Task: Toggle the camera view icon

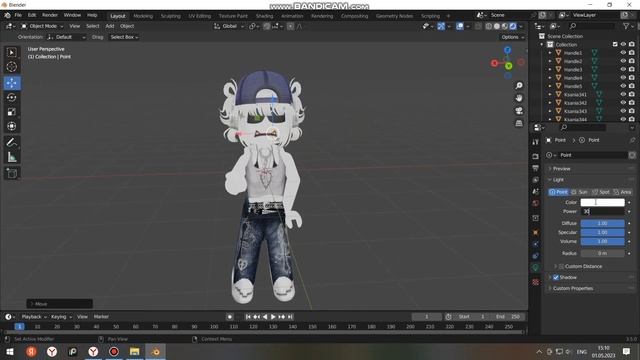Action: pos(519,111)
